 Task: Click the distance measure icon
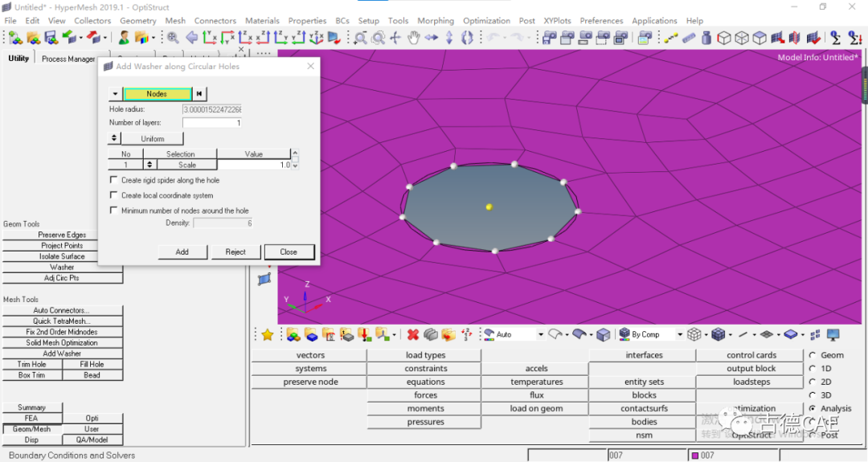coord(672,38)
